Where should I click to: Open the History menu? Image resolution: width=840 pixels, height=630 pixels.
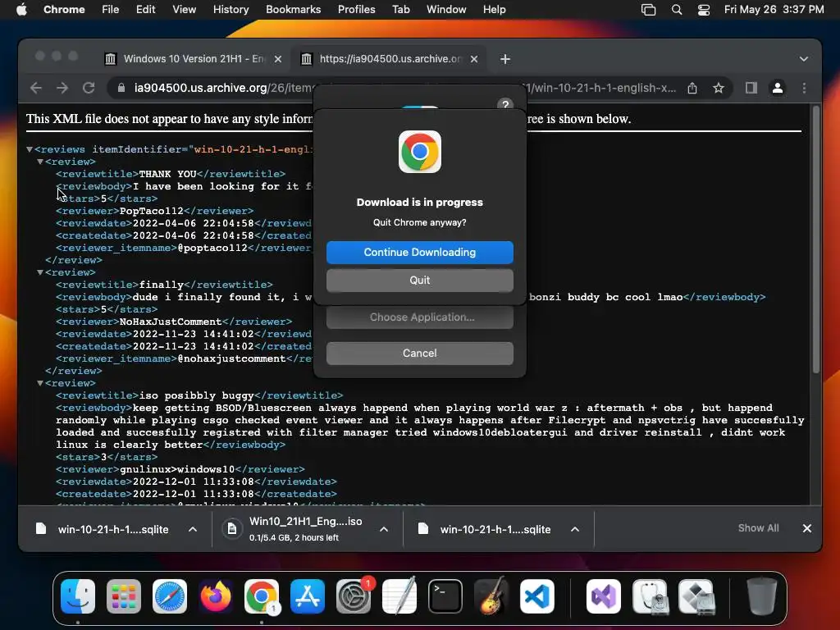pos(231,9)
